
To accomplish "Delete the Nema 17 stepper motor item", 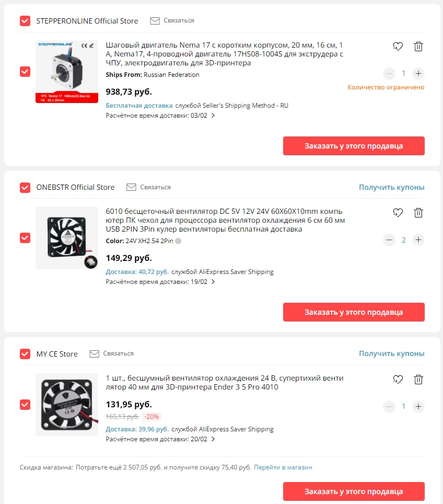I will pos(418,47).
